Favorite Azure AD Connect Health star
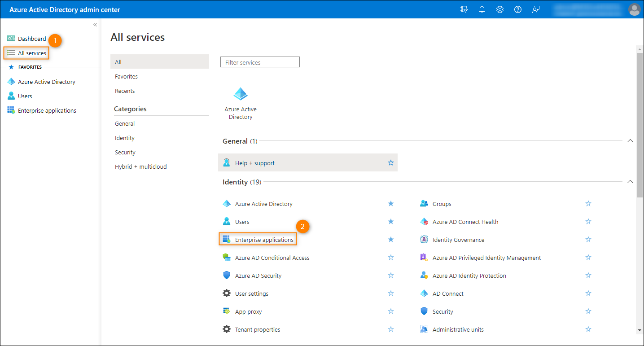Image resolution: width=644 pixels, height=346 pixels. [588, 222]
